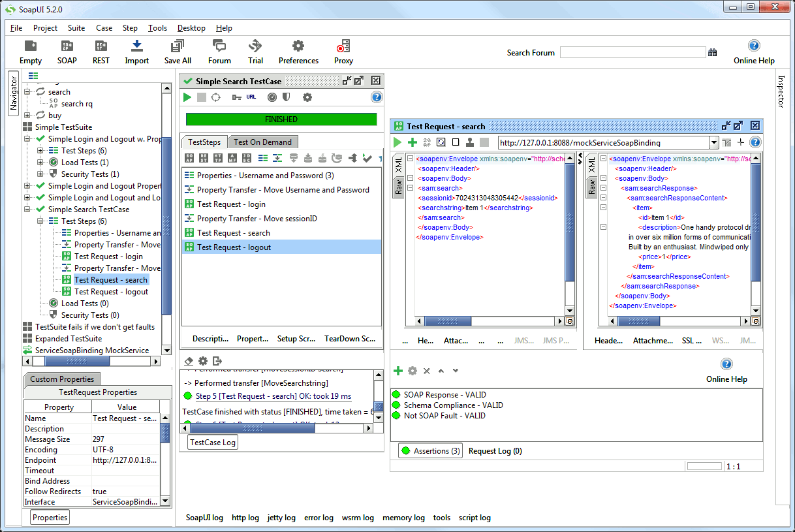Add an assertion using the plus in the request toolbar
The image size is (795, 532).
tap(412, 142)
